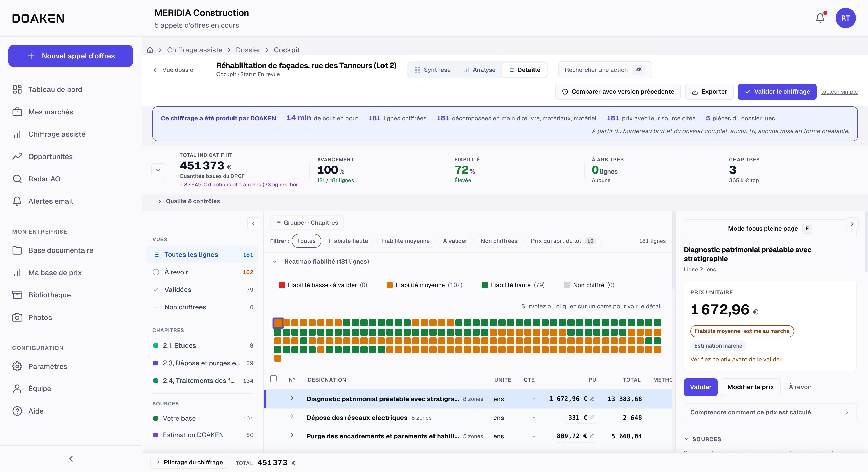
Task: Select the À revoir view
Action: click(x=203, y=272)
